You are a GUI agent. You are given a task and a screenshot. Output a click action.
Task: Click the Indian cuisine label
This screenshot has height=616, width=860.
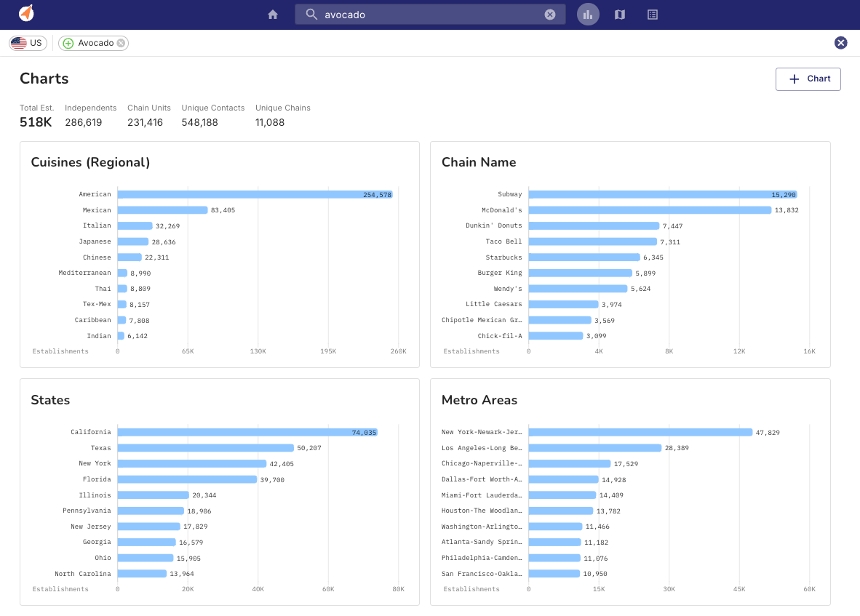[x=99, y=336]
